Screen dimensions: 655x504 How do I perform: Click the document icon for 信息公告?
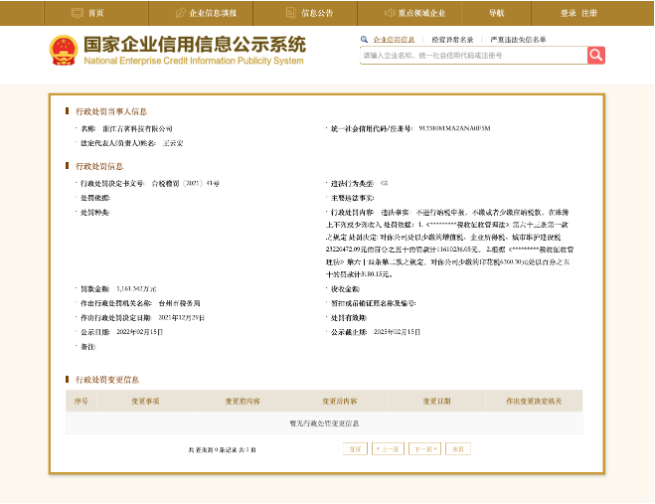(x=291, y=13)
